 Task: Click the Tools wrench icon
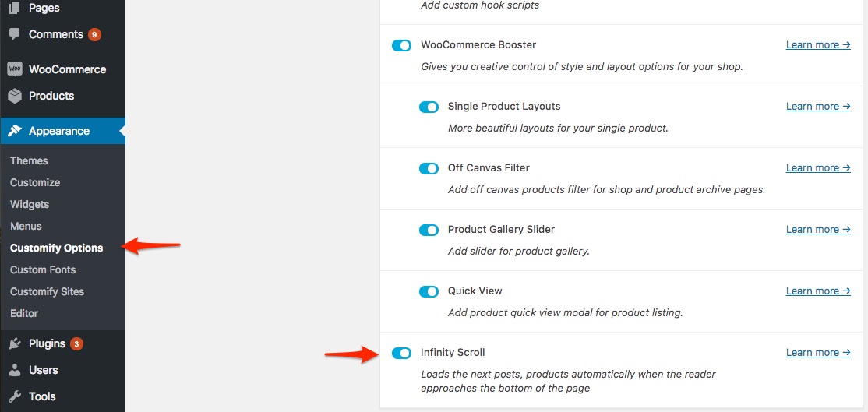coord(15,396)
